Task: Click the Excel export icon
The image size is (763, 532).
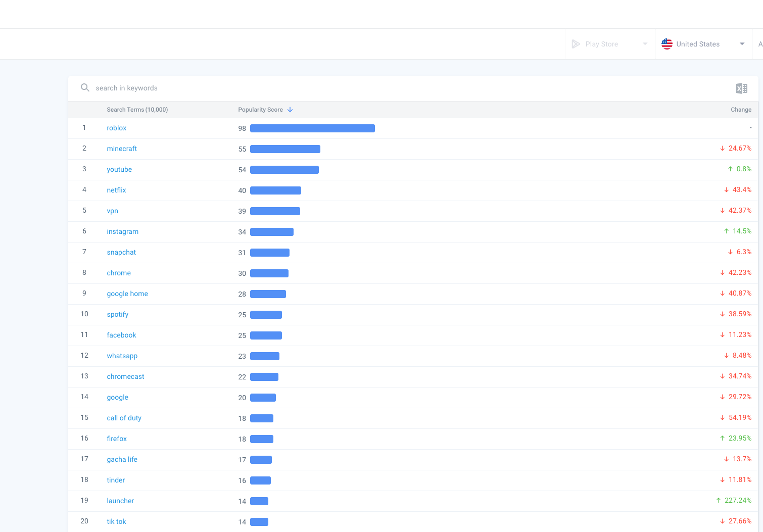Action: (x=741, y=88)
